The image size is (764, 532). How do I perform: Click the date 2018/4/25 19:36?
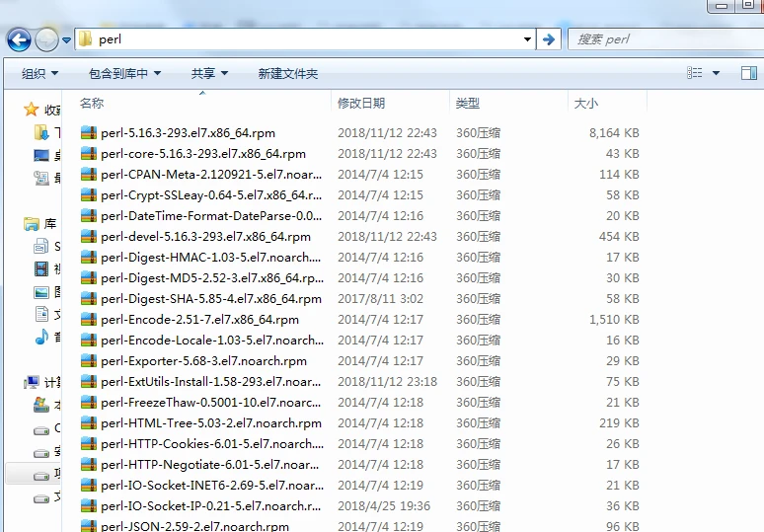pos(384,505)
